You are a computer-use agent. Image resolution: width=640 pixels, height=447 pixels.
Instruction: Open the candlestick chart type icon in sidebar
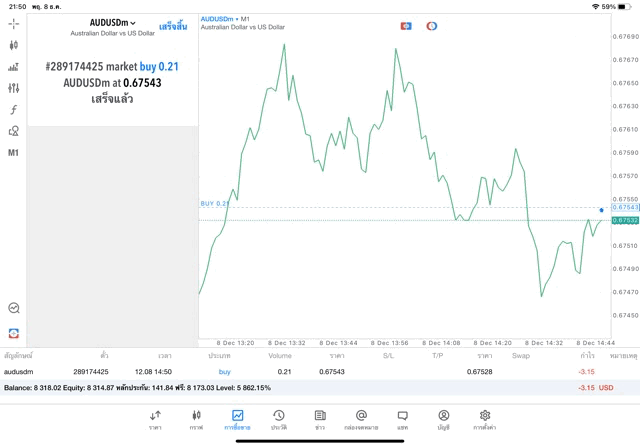[x=13, y=45]
